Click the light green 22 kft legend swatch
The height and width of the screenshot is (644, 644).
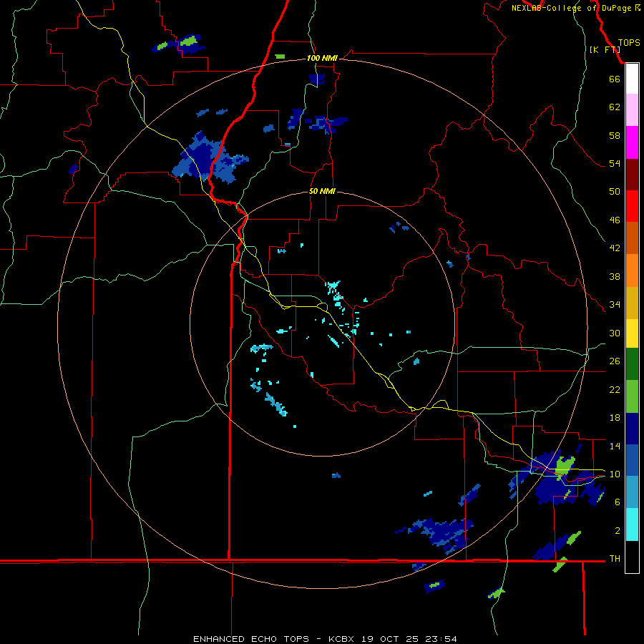click(x=632, y=396)
